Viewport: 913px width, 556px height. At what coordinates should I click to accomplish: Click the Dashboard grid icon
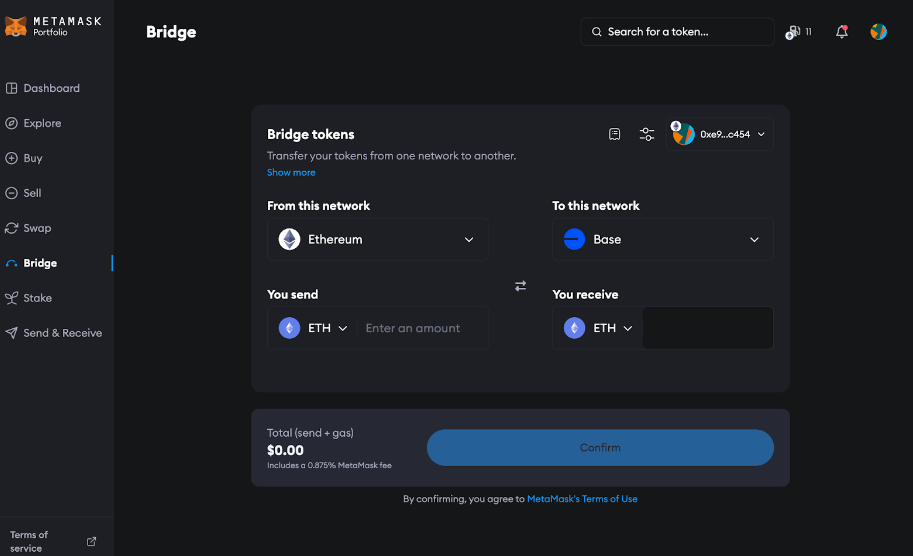(11, 88)
